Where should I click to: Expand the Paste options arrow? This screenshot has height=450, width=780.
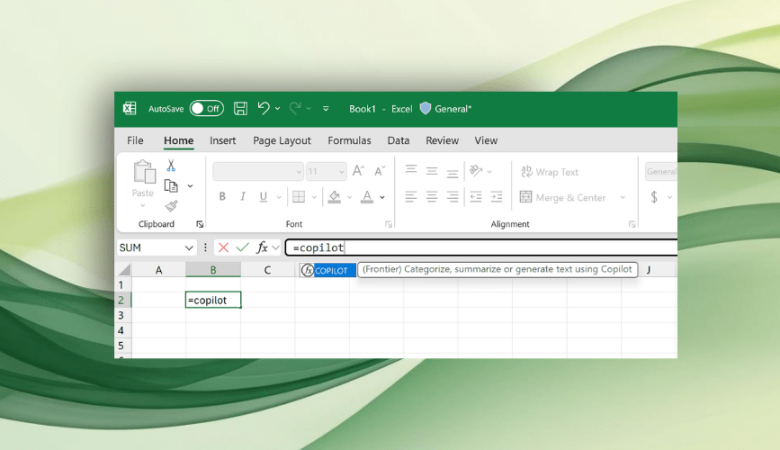click(x=143, y=205)
